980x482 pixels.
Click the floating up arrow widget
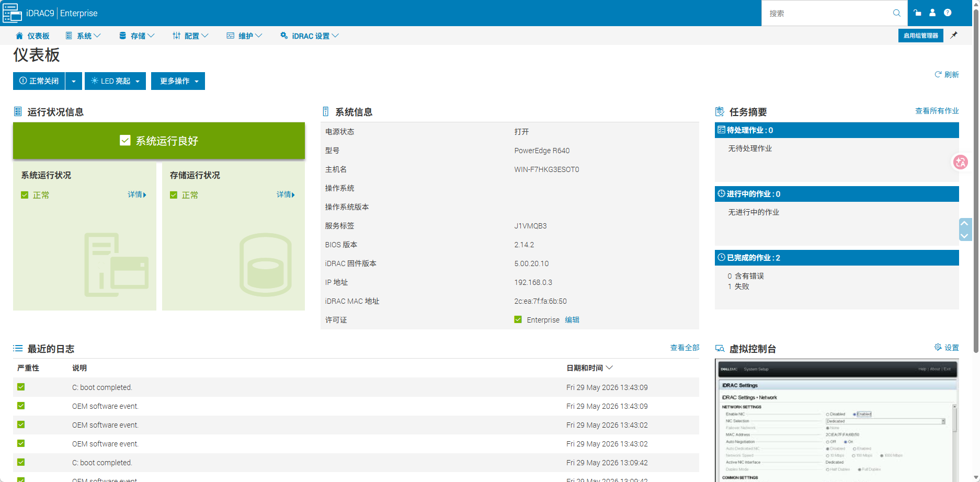(x=965, y=224)
